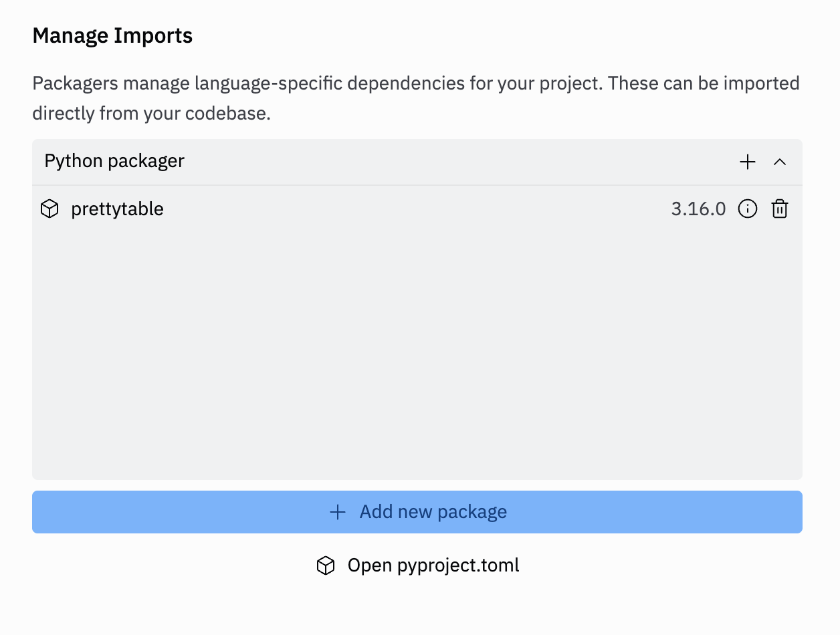Collapse the Python packager section
Image resolution: width=840 pixels, height=635 pixels.
click(x=780, y=162)
